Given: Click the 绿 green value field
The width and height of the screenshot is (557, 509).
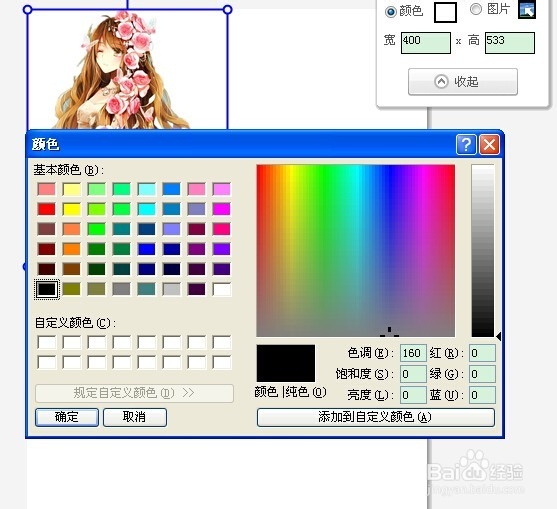Looking at the screenshot, I should 482,374.
